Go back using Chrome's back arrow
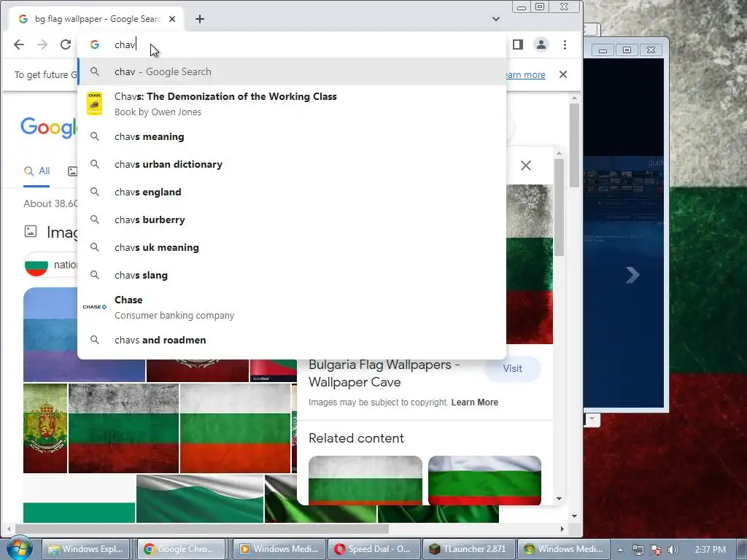Screen dimensions: 747x560 pyautogui.click(x=18, y=44)
